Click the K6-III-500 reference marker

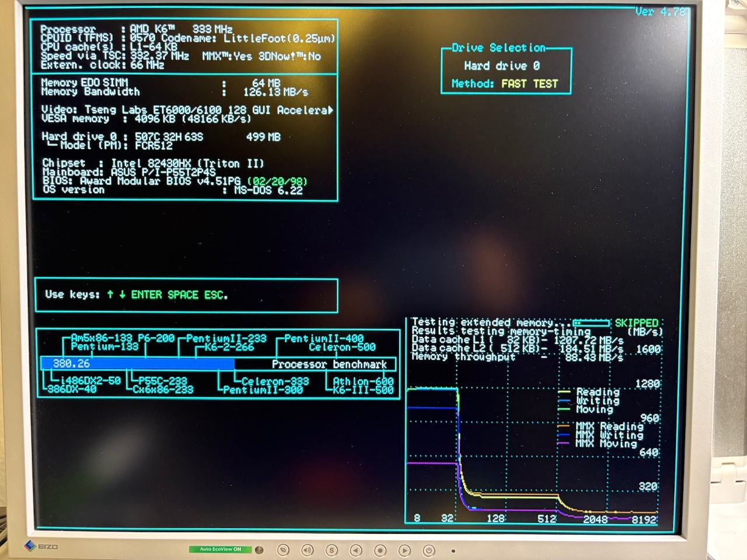[x=363, y=390]
